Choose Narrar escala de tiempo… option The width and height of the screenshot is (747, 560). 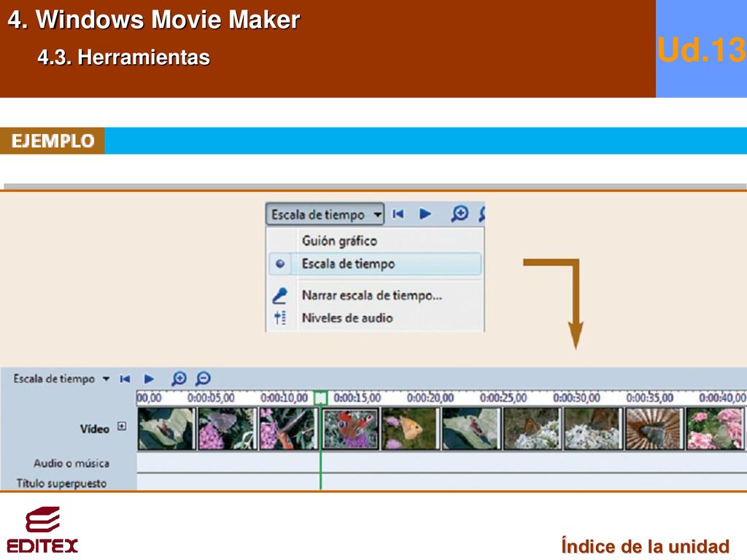click(x=371, y=295)
